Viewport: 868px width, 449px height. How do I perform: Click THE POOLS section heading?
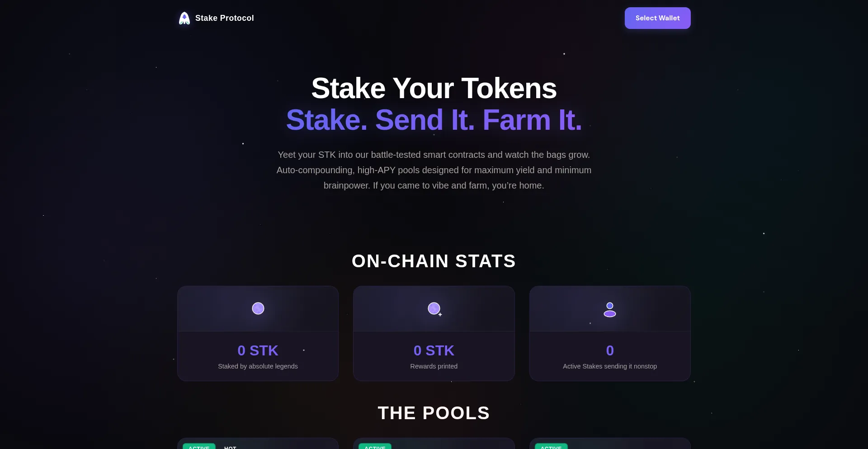tap(434, 413)
